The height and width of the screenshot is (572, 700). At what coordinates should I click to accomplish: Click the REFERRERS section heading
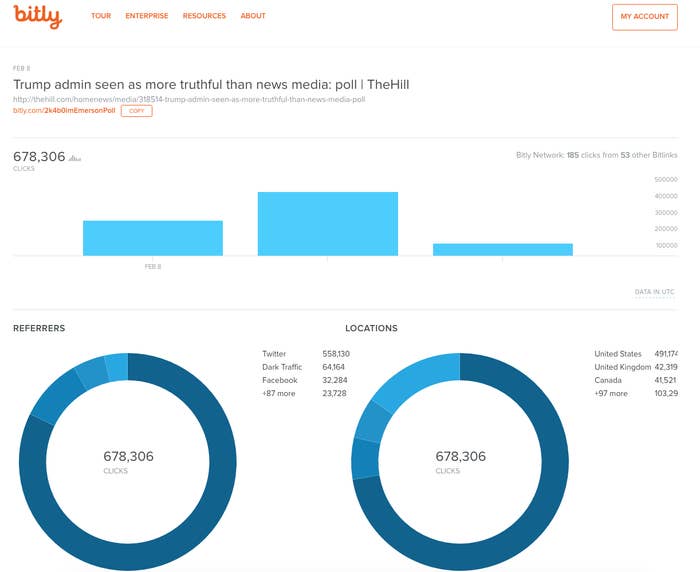pyautogui.click(x=39, y=328)
